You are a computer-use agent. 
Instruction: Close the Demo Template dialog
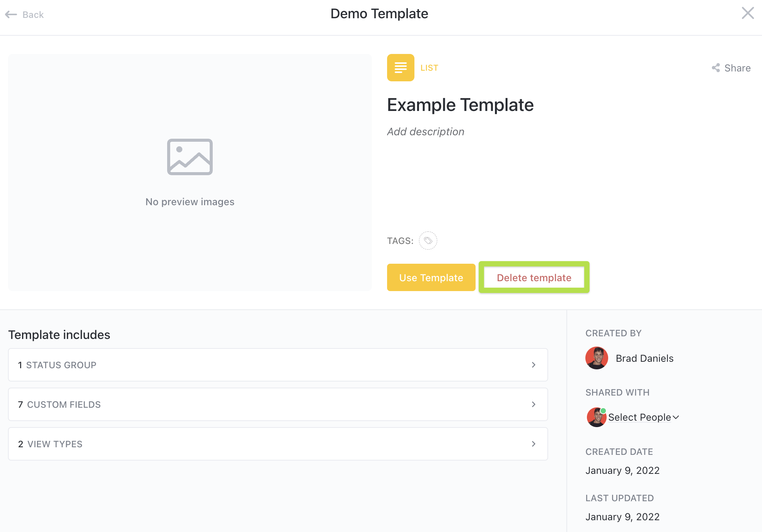pos(748,13)
